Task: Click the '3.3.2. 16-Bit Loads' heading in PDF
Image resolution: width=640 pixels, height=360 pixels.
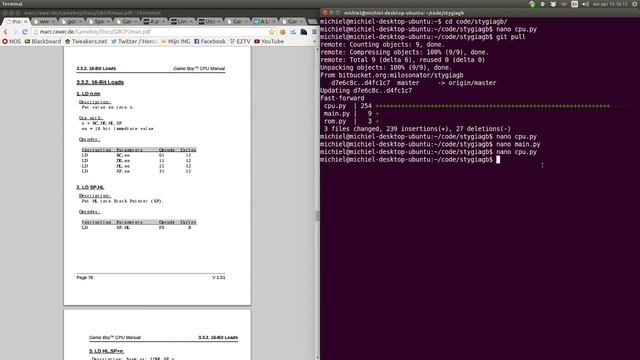Action: coord(100,82)
